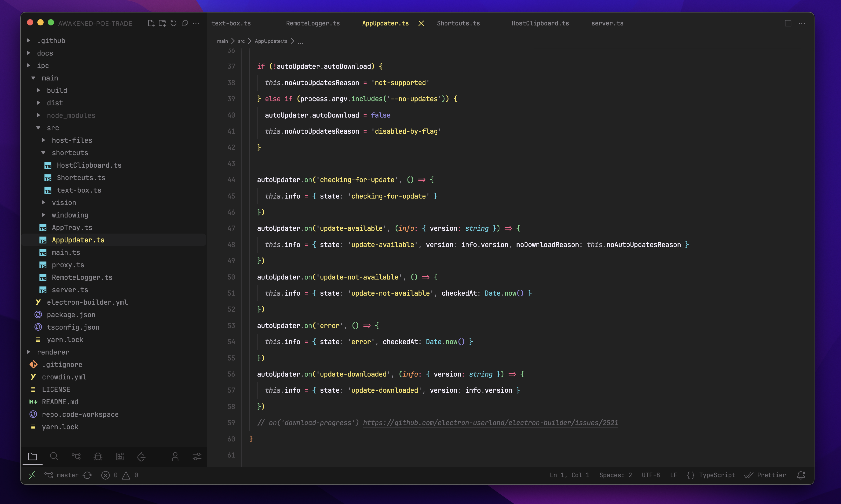Open the Search view in the activity bar
841x504 pixels.
[54, 456]
